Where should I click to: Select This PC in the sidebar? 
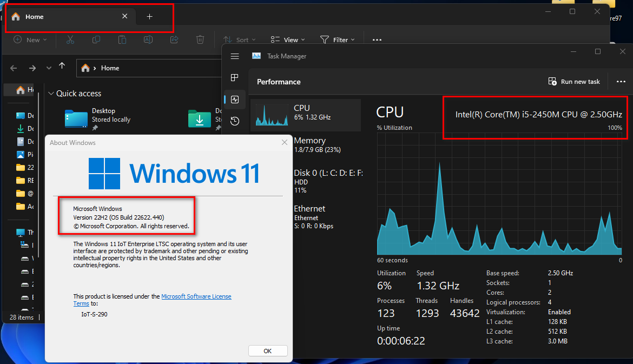pos(24,232)
